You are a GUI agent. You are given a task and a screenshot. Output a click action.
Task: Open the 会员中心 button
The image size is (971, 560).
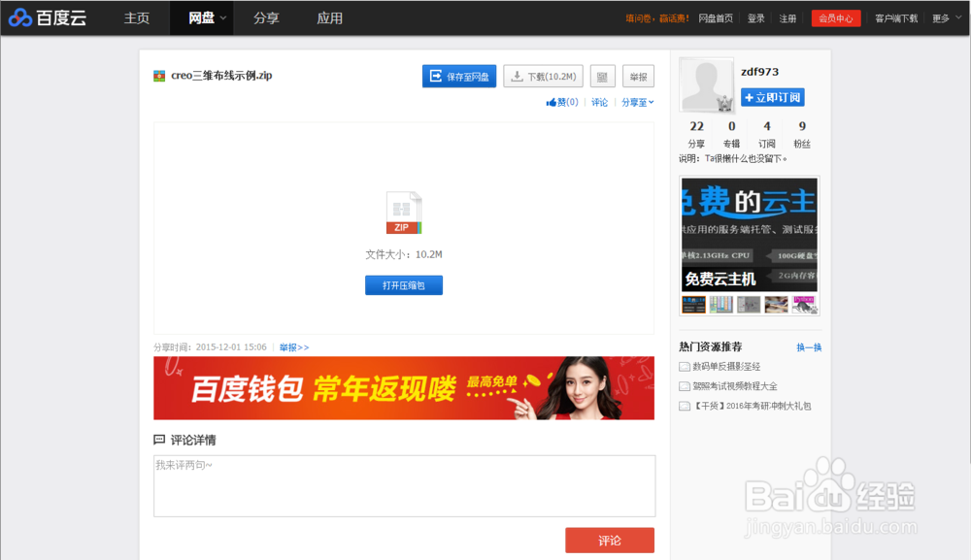pyautogui.click(x=835, y=18)
